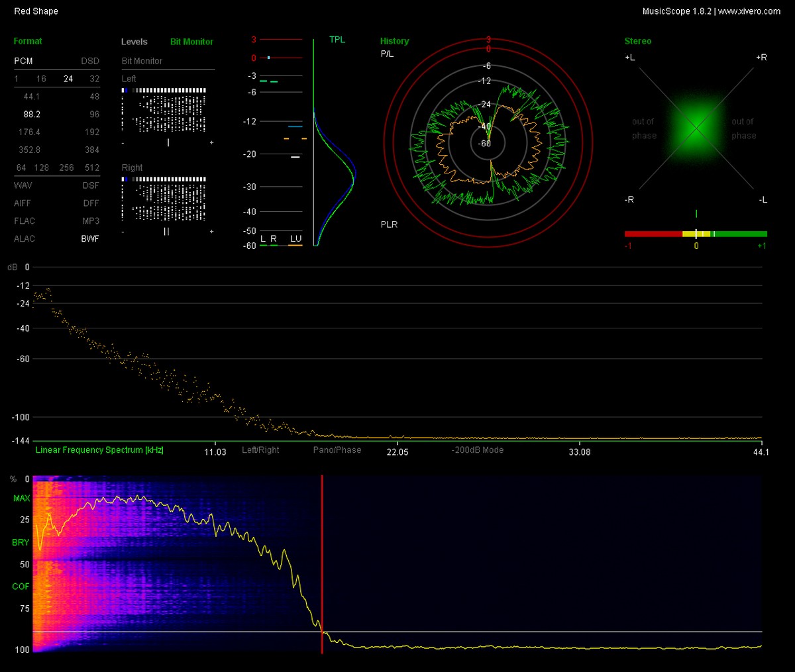Image resolution: width=795 pixels, height=672 pixels.
Task: Click the ALAC file type label
Action: [25, 239]
